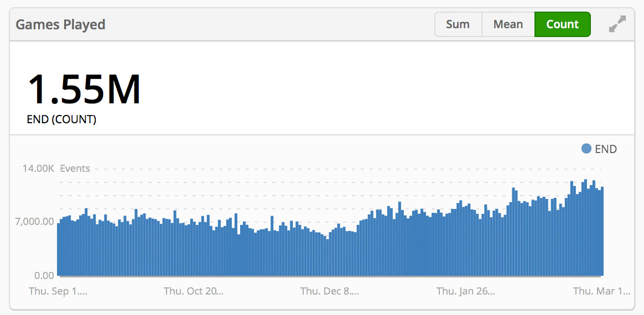Select the Thu. Jan 26 date label

pos(465,291)
